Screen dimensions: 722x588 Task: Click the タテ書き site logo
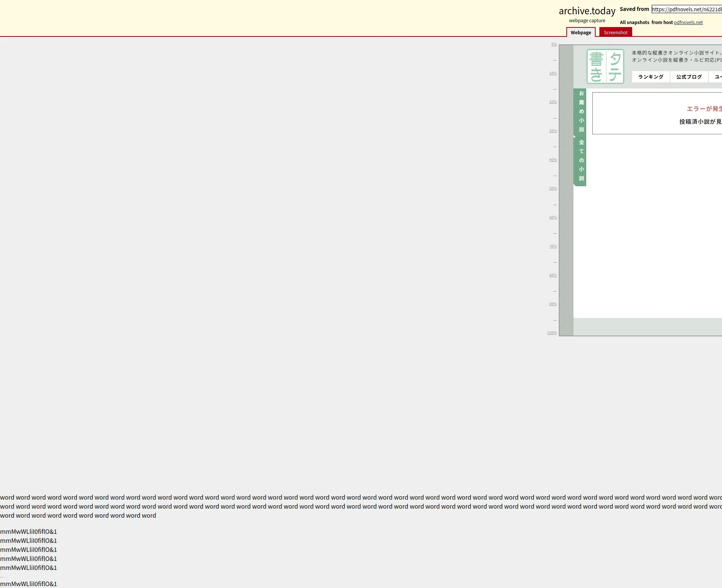tap(605, 67)
